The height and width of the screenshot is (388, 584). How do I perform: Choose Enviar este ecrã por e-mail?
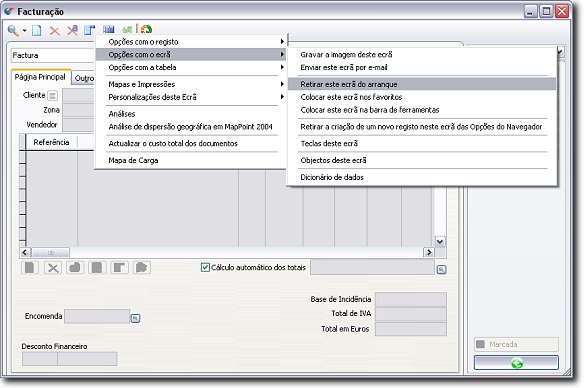pos(422,67)
